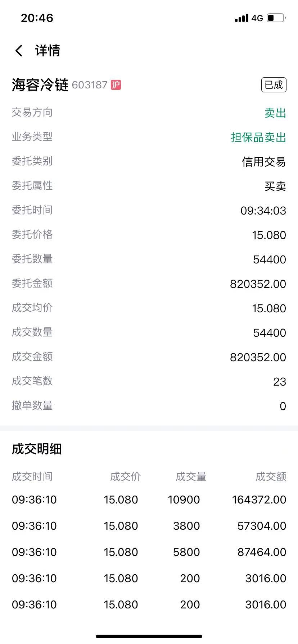Tap the cellular signal bars icon
Viewport: 298px width, 644px height.
click(x=241, y=18)
